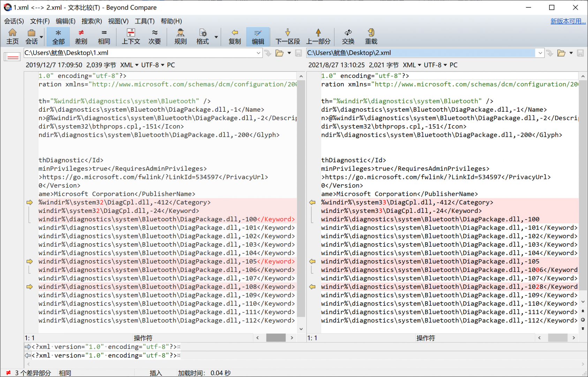
Task: Open the 帮助(H) menu
Action: pyautogui.click(x=171, y=21)
